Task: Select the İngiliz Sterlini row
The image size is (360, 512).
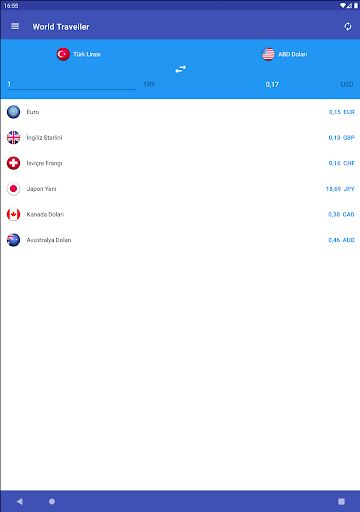Action: (x=180, y=138)
